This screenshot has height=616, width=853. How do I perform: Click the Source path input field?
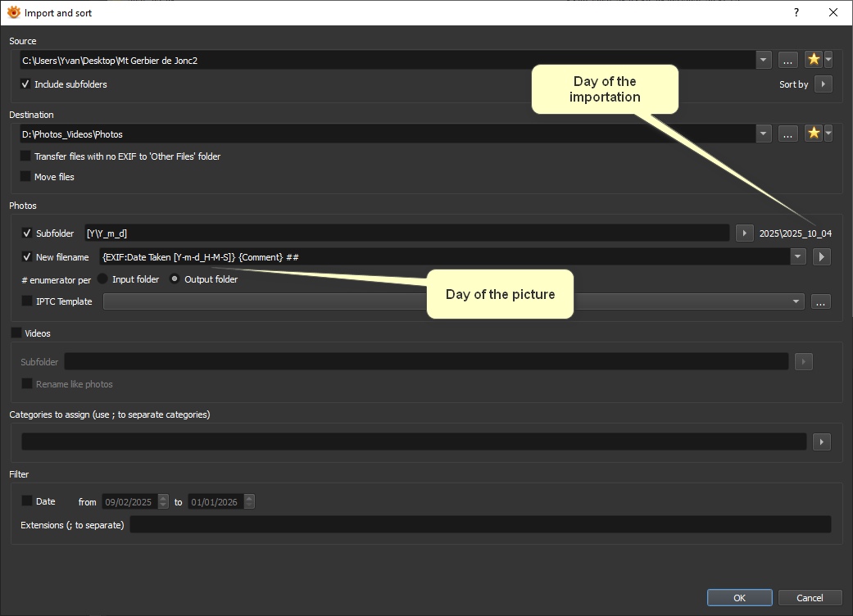(388, 61)
